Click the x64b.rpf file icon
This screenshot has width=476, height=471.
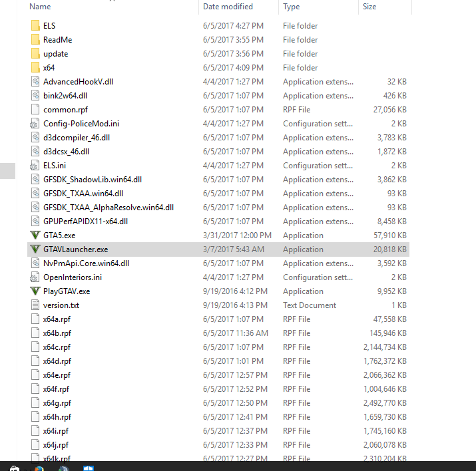tap(35, 333)
